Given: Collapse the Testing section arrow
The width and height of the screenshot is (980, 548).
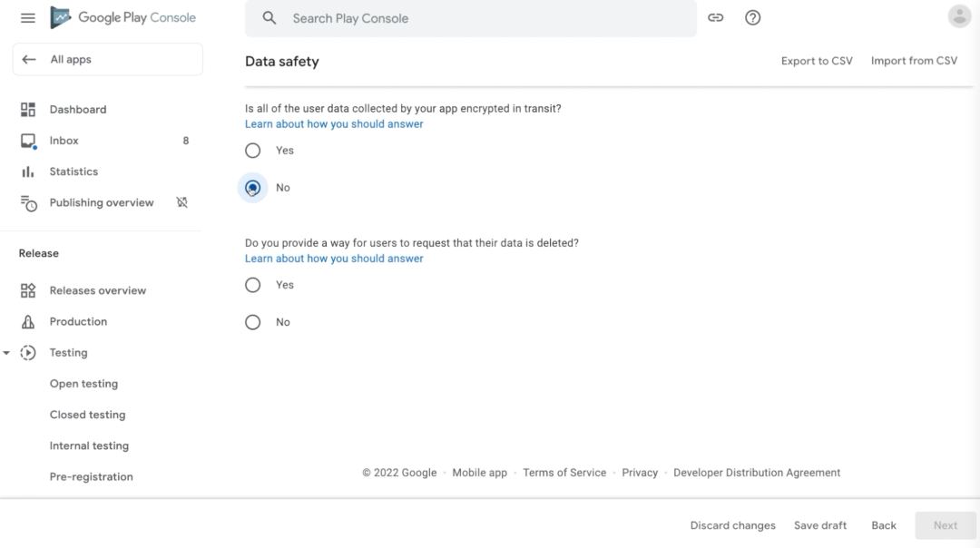Looking at the screenshot, I should point(7,353).
